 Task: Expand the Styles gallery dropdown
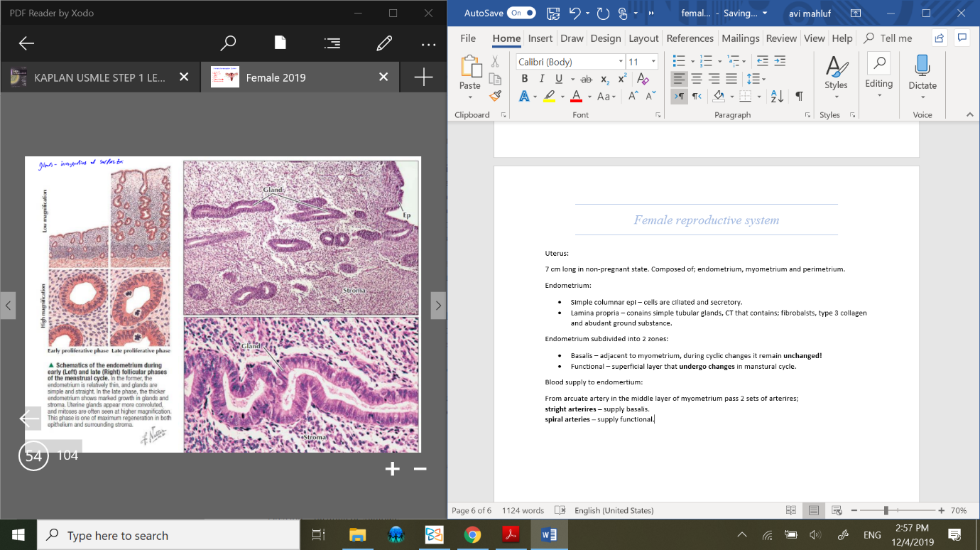836,74
